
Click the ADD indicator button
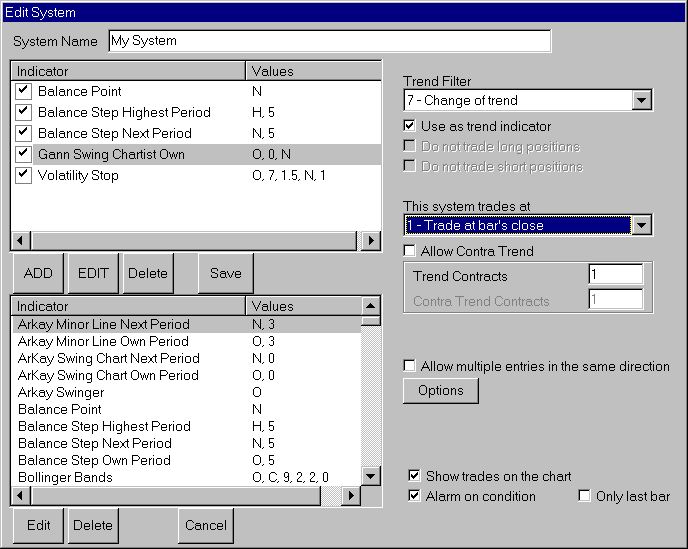[38, 273]
